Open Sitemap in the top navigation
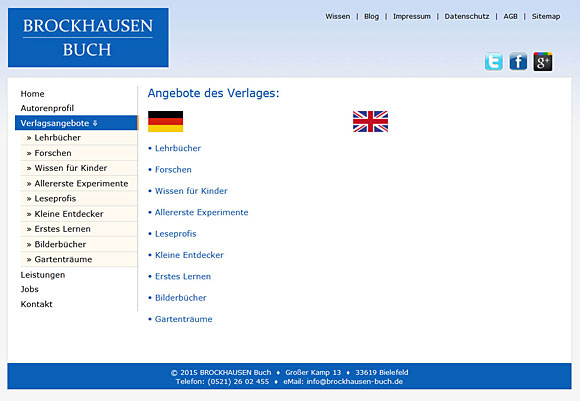580x401 pixels. [x=546, y=16]
